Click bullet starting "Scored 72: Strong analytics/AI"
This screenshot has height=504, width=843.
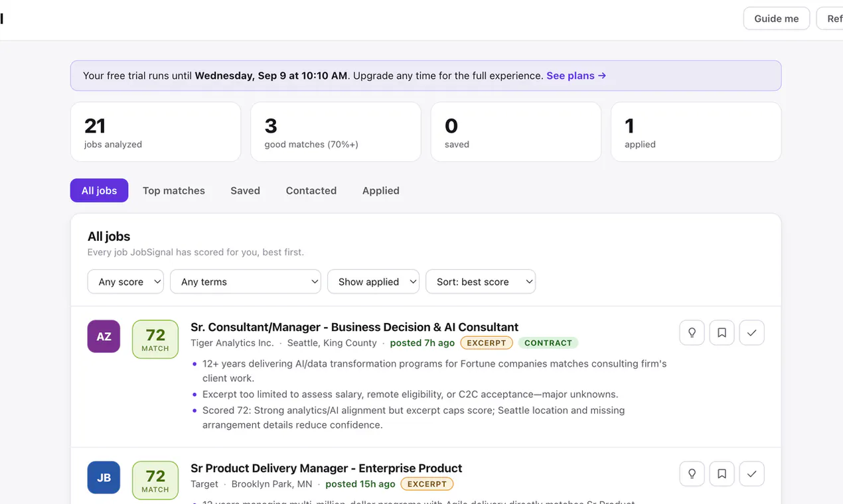(414, 418)
